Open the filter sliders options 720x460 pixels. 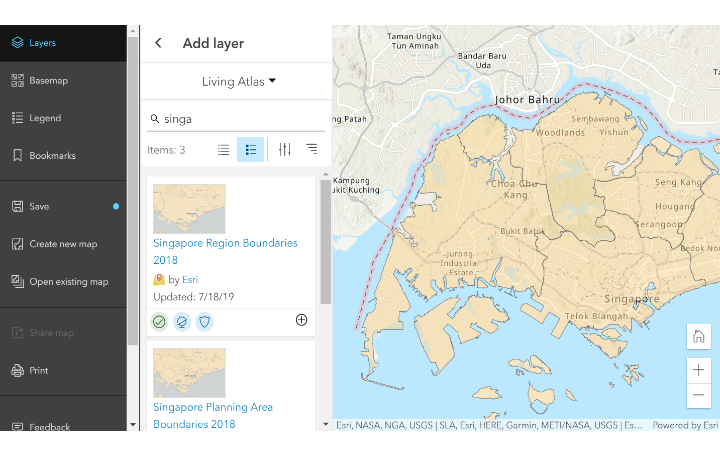(x=285, y=149)
